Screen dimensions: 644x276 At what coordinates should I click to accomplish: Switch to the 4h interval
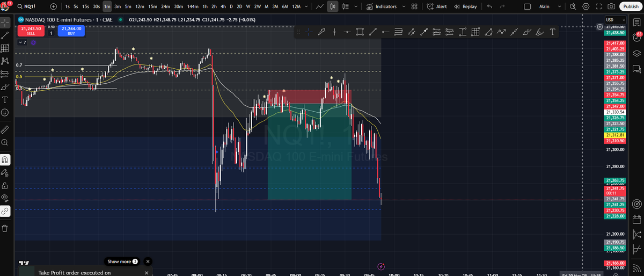coord(223,6)
